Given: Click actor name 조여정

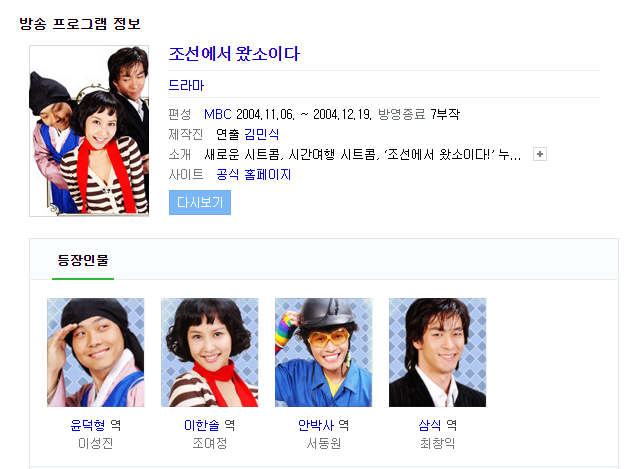Looking at the screenshot, I should tap(210, 443).
